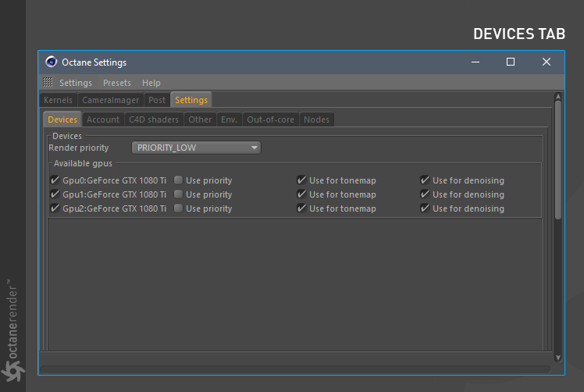The width and height of the screenshot is (584, 392).
Task: Minimize the Octane Settings window
Action: click(475, 62)
